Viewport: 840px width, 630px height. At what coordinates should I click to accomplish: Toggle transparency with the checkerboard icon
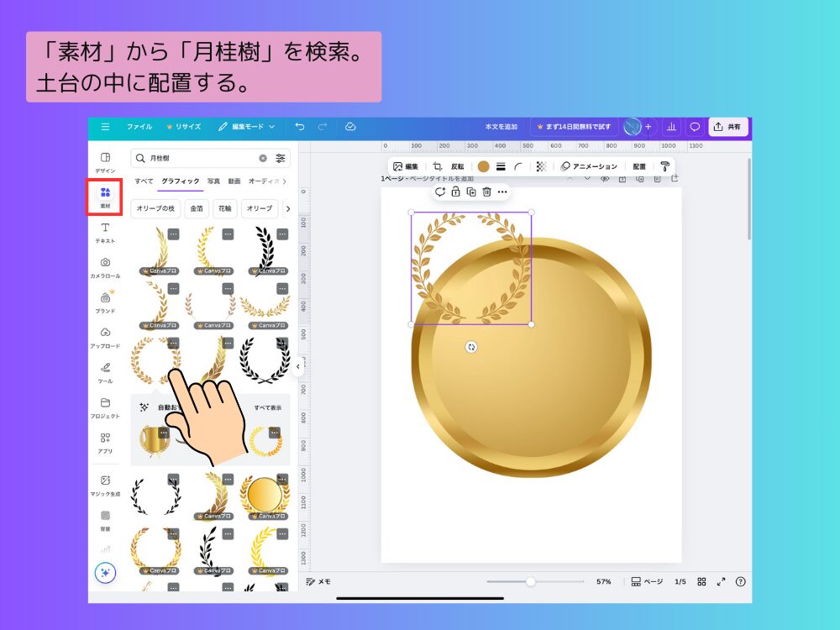pos(541,166)
